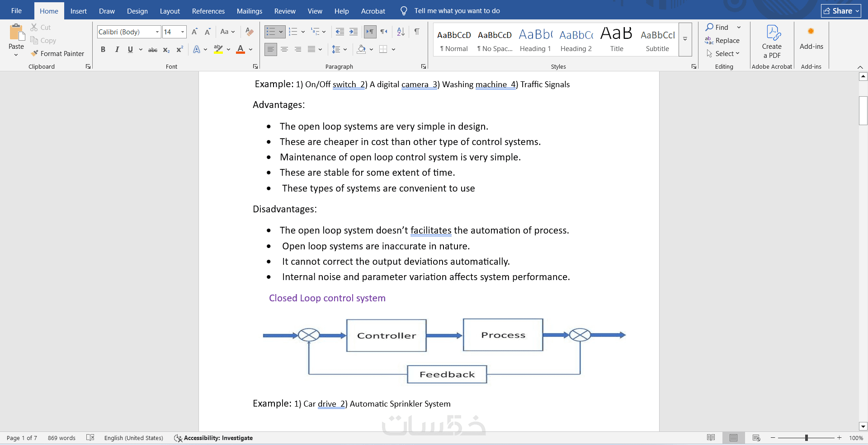The height and width of the screenshot is (445, 868).
Task: Open the Select dropdown in Editing
Action: point(723,53)
